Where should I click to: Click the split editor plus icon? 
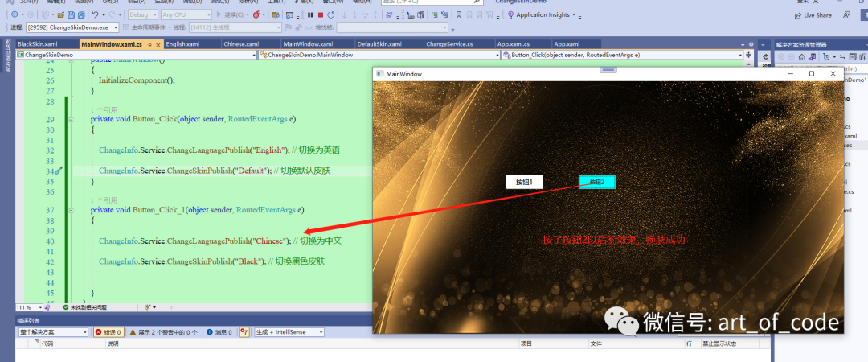749,55
